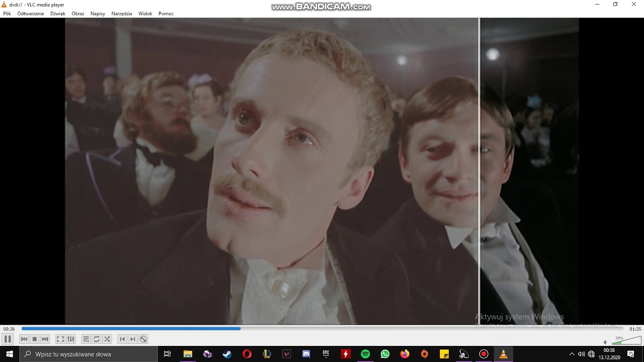Mute audio via speaker icon
This screenshot has width=644, height=362.
pyautogui.click(x=606, y=342)
